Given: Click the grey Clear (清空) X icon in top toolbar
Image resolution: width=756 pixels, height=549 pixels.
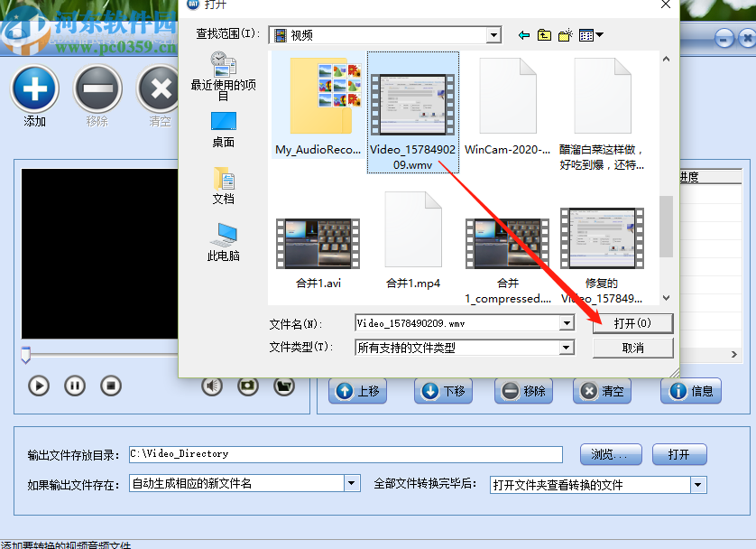Looking at the screenshot, I should pos(159,88).
